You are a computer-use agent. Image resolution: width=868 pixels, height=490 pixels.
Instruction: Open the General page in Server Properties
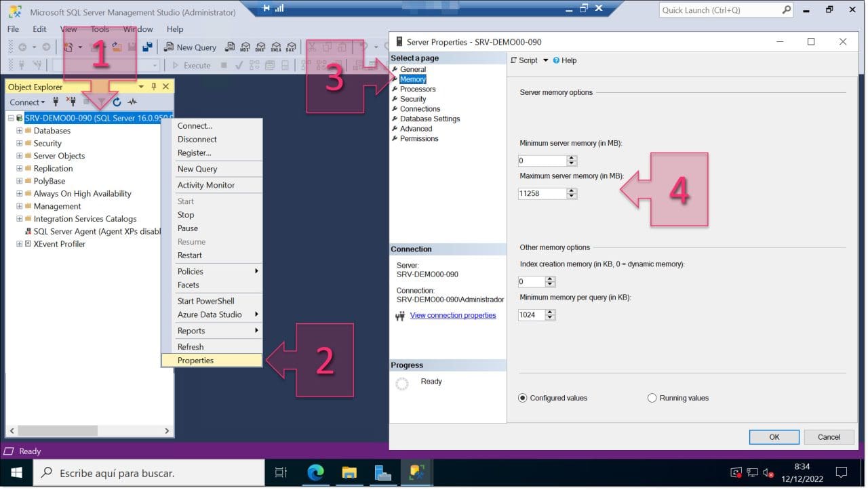413,69
